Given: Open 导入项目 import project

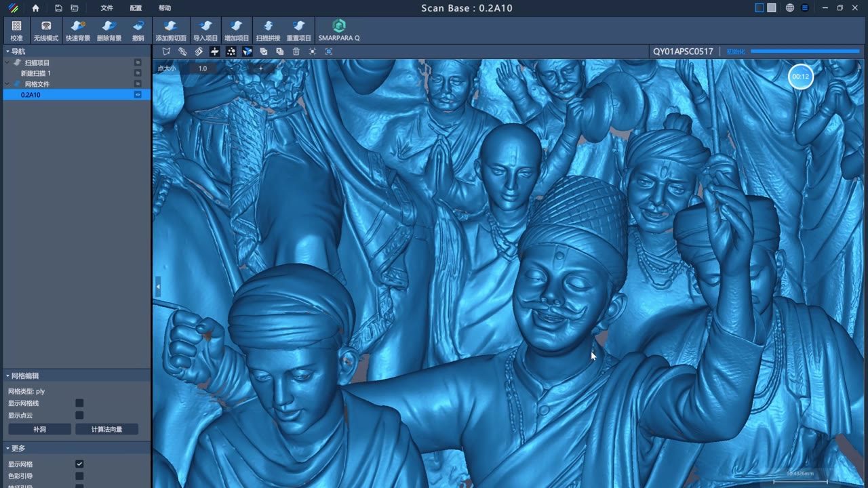Looking at the screenshot, I should point(205,30).
